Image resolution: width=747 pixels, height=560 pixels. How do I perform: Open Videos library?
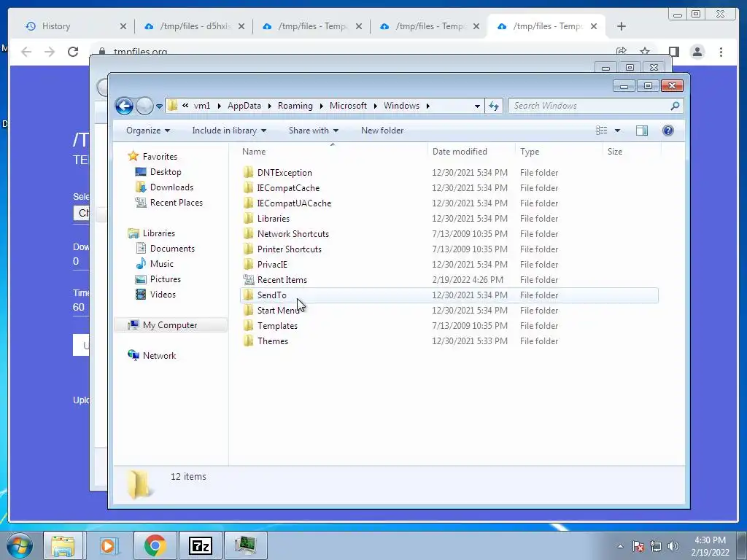coord(163,295)
